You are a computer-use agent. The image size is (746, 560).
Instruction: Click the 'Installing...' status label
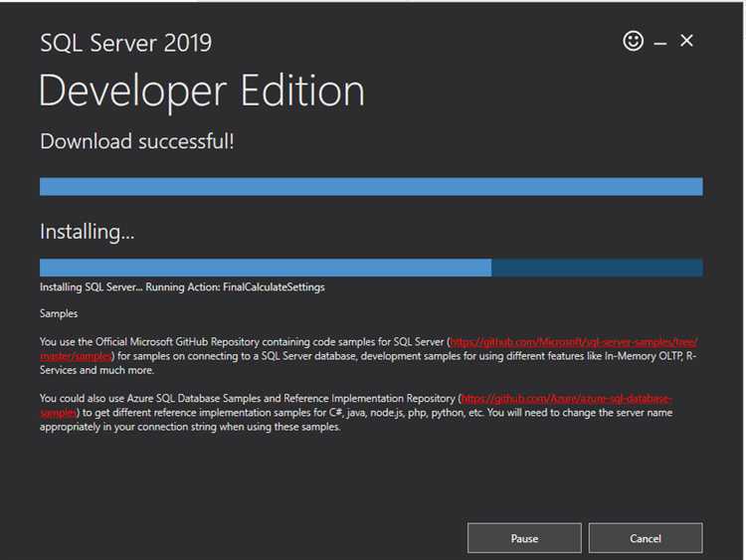coord(87,232)
